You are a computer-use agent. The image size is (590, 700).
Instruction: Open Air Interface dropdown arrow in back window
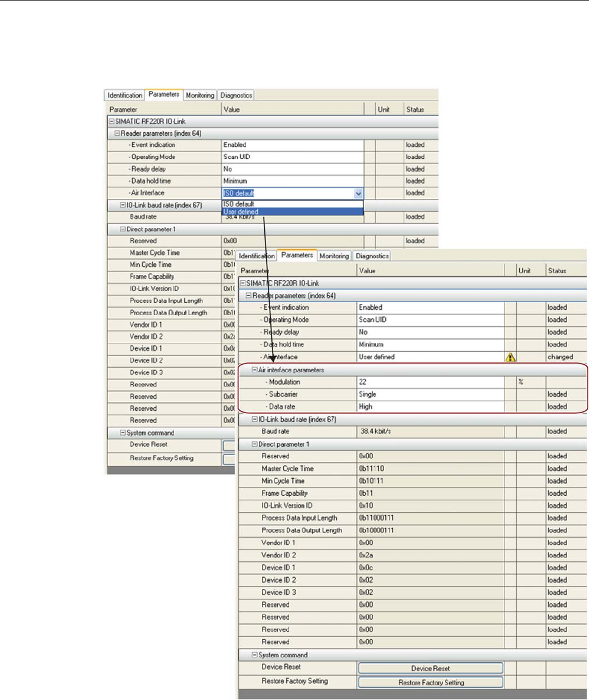[x=358, y=194]
